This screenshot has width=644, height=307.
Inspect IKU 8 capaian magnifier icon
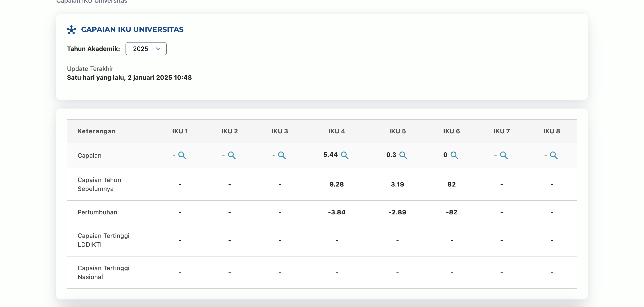(x=554, y=155)
